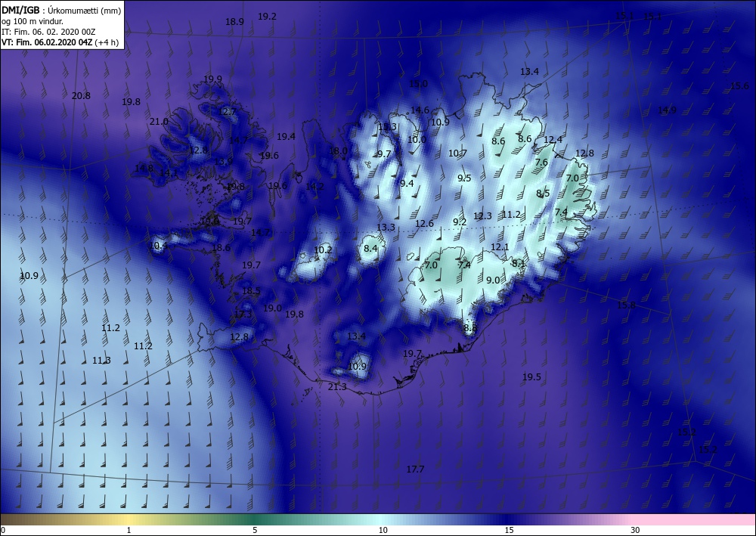The height and width of the screenshot is (536, 756).
Task: Click the 19.9 value at Westfjords tip
Action: click(212, 79)
